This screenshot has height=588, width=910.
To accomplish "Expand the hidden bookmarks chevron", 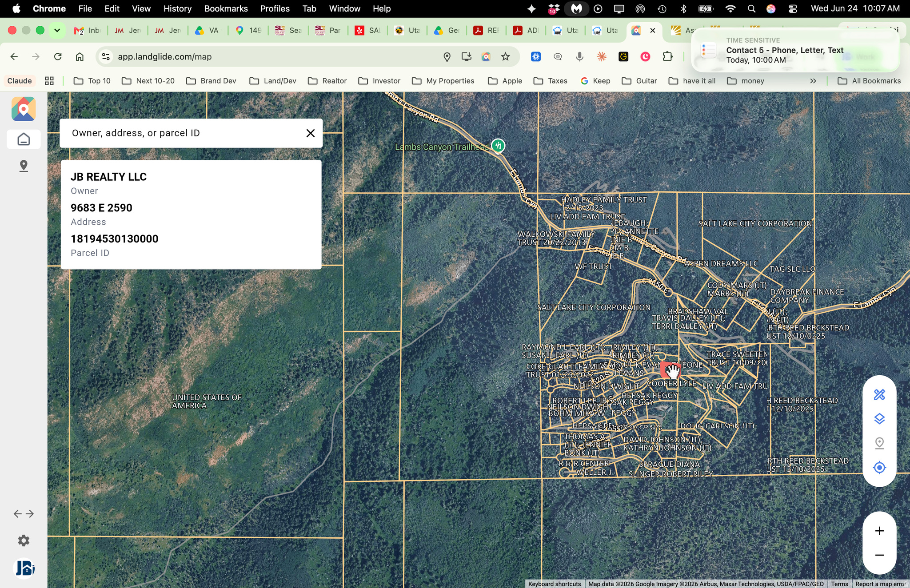I will pos(813,81).
